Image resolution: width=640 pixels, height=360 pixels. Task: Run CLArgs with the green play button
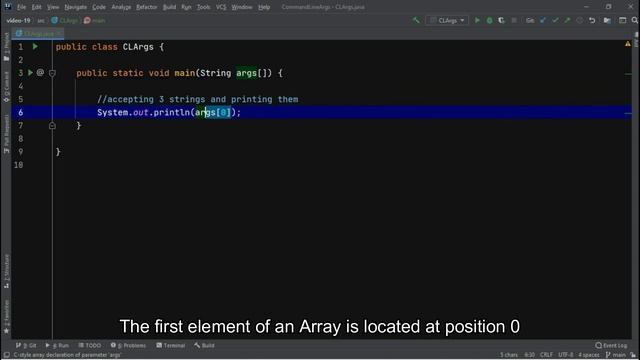click(x=477, y=20)
